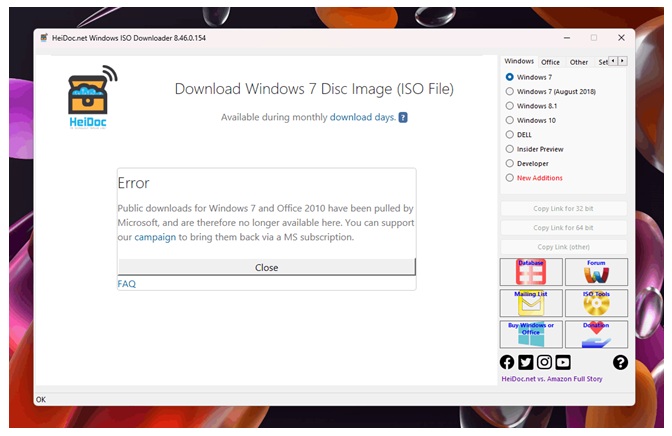Select the Windows 10 radio button
Viewport: 672px width, 436px height.
510,120
